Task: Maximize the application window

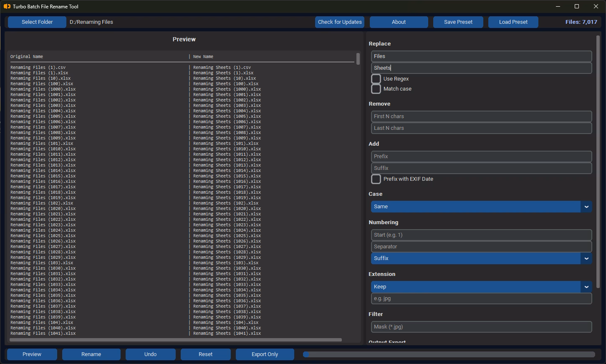Action: click(x=577, y=6)
